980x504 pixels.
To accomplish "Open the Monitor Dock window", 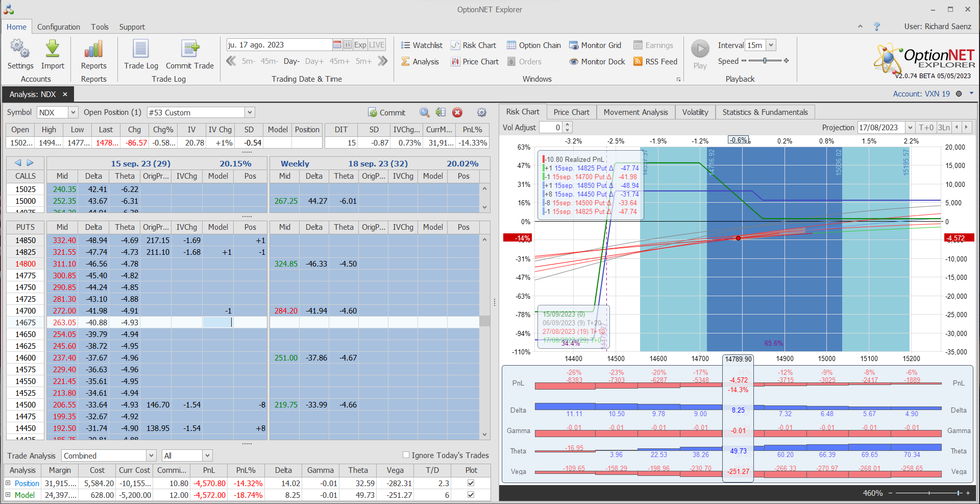I will [x=597, y=62].
